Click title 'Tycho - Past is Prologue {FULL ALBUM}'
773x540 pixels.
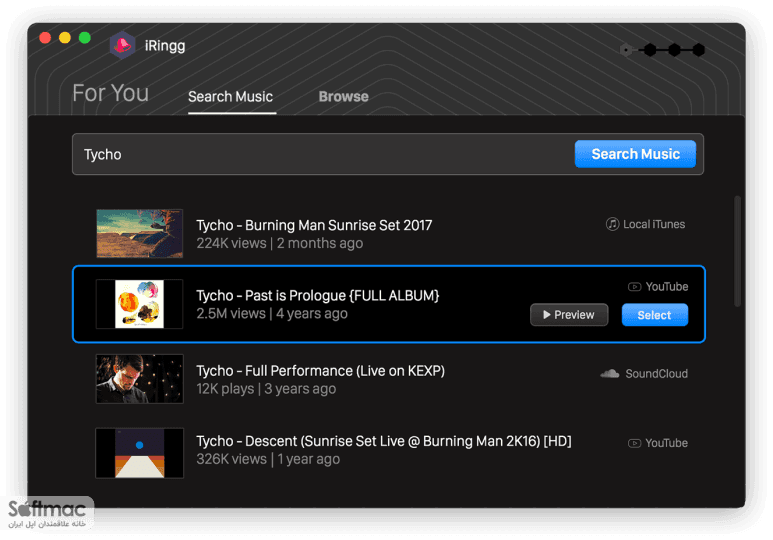(x=317, y=295)
